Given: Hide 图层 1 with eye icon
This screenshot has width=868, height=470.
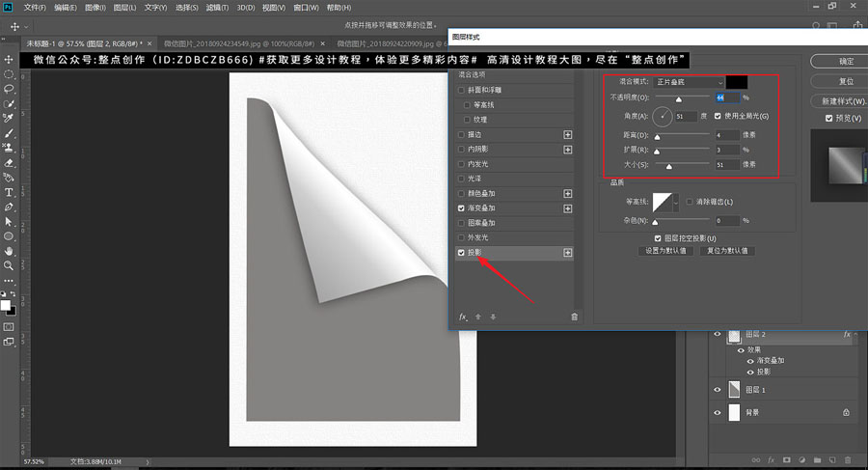Looking at the screenshot, I should [x=717, y=389].
